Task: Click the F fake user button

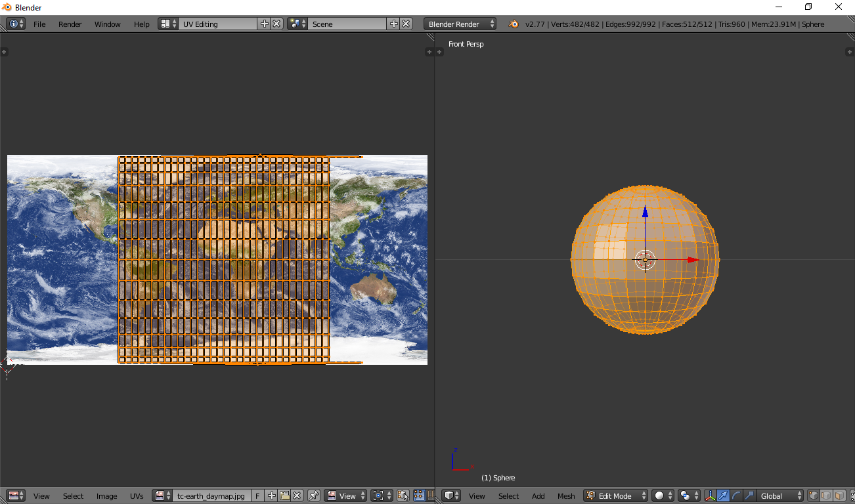Action: tap(257, 496)
